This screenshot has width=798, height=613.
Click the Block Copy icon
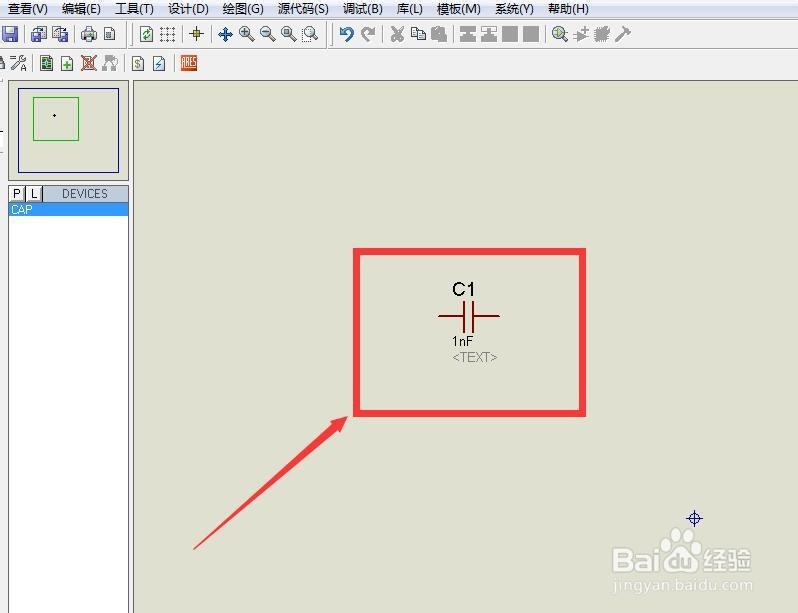(x=468, y=35)
